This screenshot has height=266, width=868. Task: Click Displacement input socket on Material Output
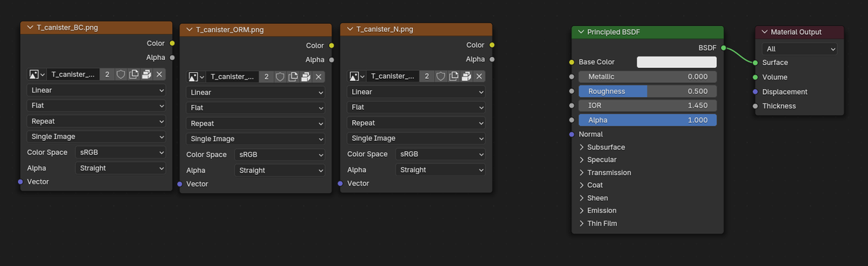coord(755,92)
